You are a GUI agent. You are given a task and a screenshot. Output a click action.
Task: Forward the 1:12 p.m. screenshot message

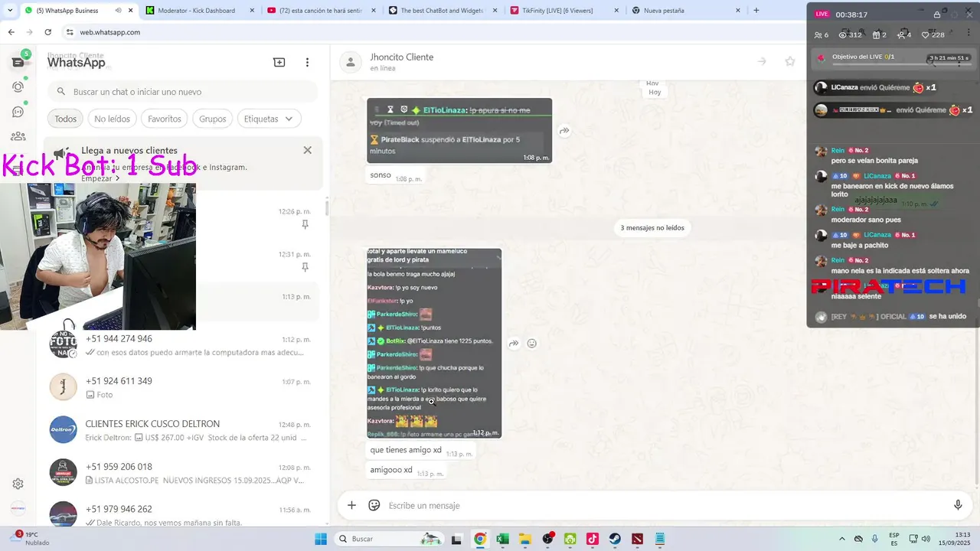click(514, 344)
